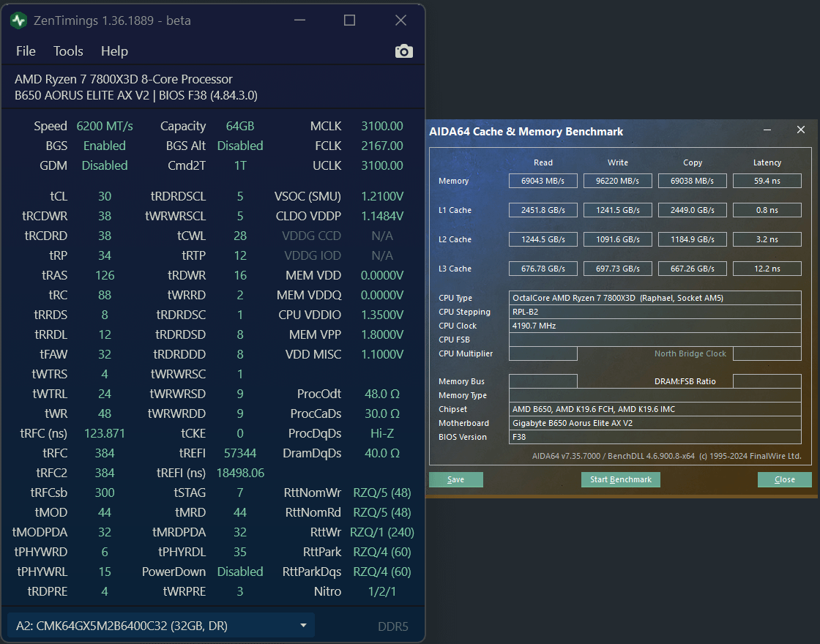This screenshot has height=644, width=820.
Task: Click the camera screenshot icon in ZenTimings
Action: coord(403,51)
